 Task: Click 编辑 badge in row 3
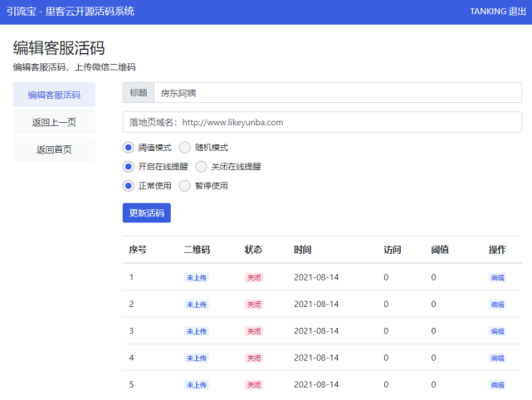pyautogui.click(x=497, y=331)
